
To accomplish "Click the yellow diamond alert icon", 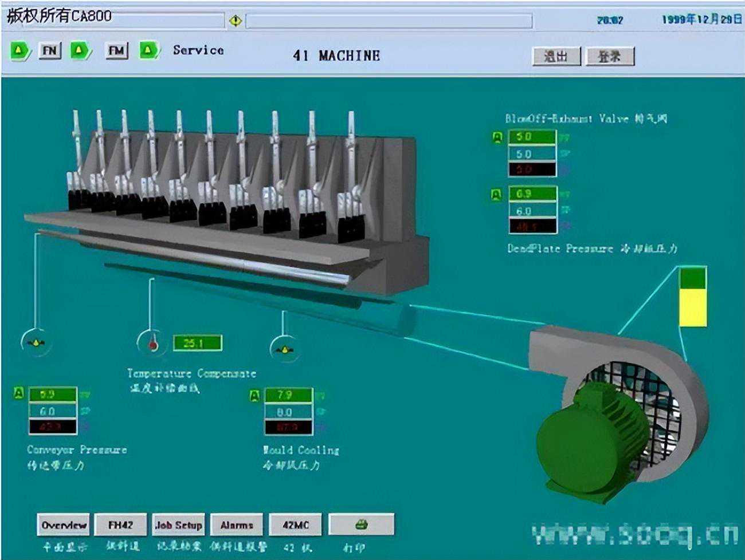I will point(235,21).
